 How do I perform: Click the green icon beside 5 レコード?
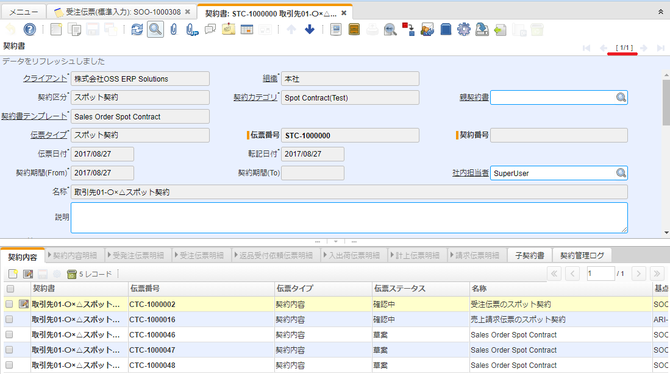point(72,274)
